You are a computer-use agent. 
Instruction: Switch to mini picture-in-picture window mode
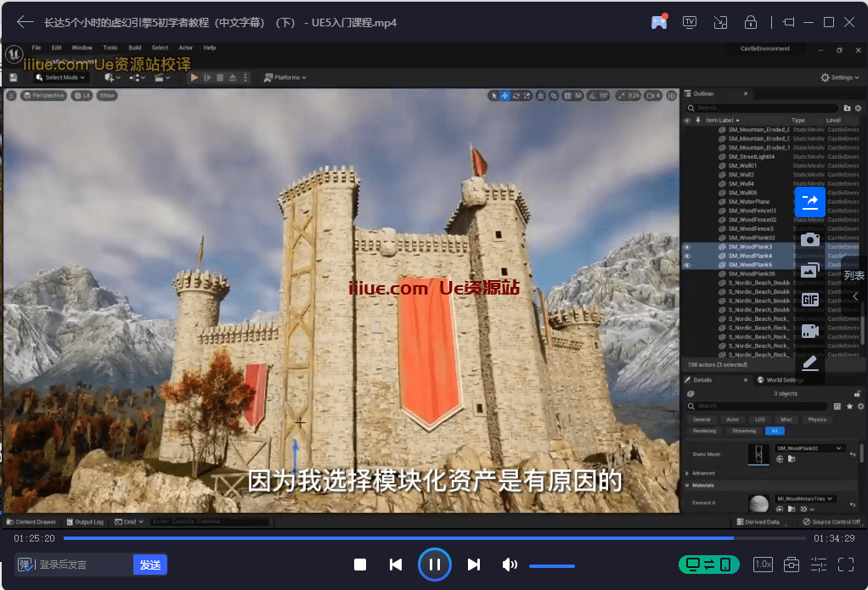coord(720,22)
